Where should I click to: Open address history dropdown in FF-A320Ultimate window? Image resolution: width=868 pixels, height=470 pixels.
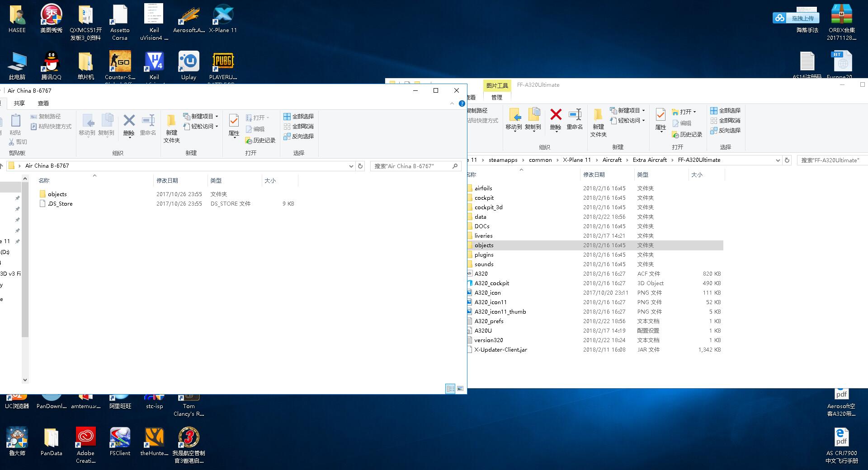point(778,160)
